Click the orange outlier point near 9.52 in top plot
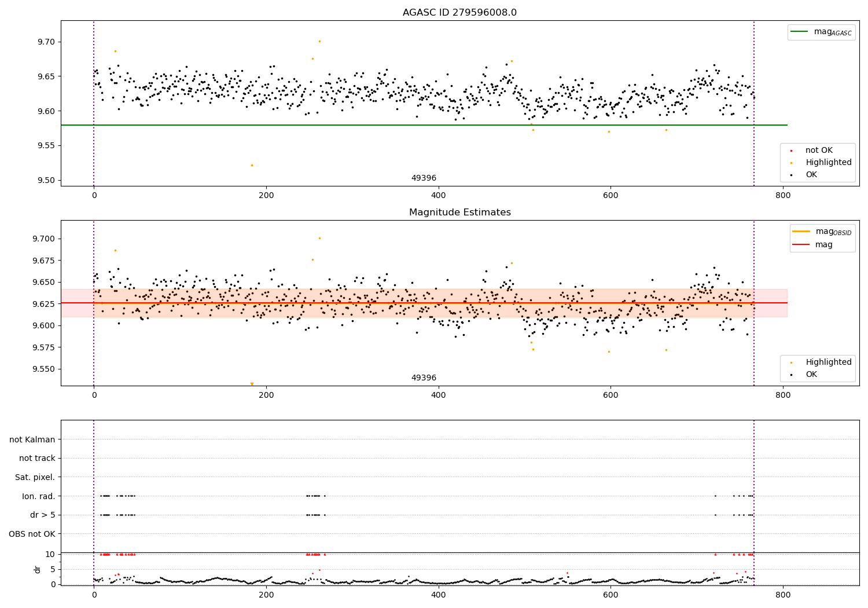This screenshot has width=868, height=608. pos(252,165)
